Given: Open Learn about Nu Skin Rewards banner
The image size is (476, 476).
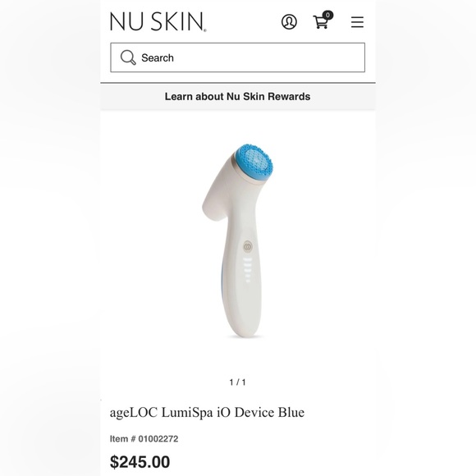Looking at the screenshot, I should (x=237, y=97).
